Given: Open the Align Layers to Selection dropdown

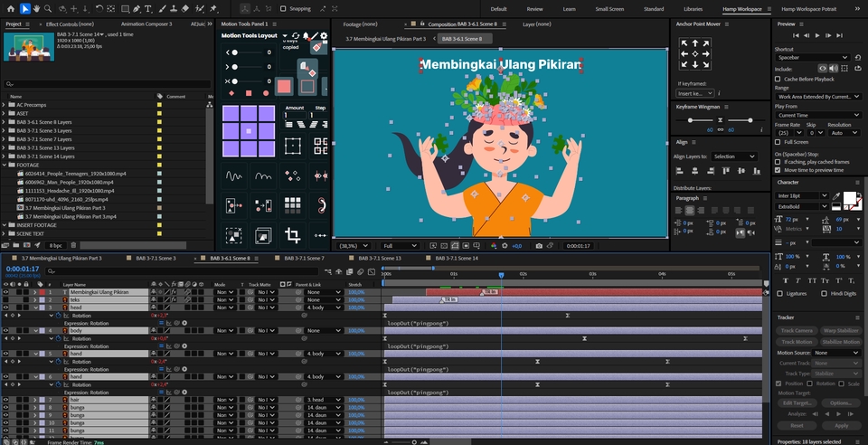Looking at the screenshot, I should 734,156.
